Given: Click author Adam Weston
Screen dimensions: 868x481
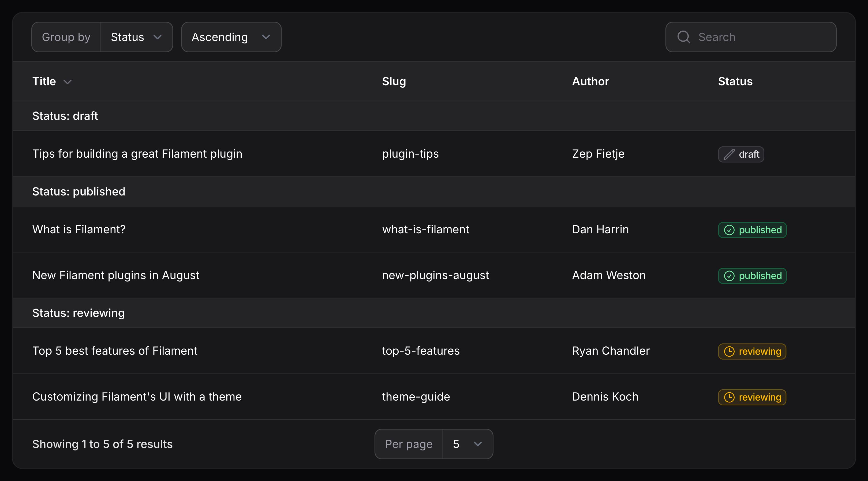Looking at the screenshot, I should pos(609,275).
